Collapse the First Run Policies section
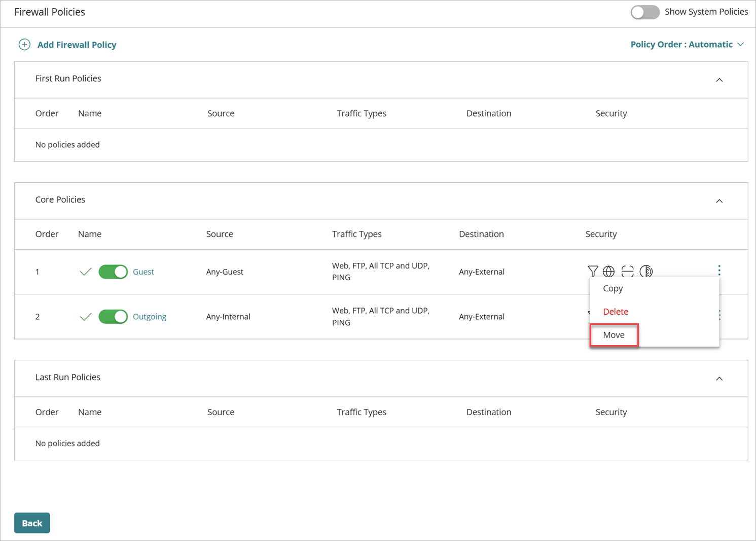Image resolution: width=756 pixels, height=541 pixels. click(719, 80)
